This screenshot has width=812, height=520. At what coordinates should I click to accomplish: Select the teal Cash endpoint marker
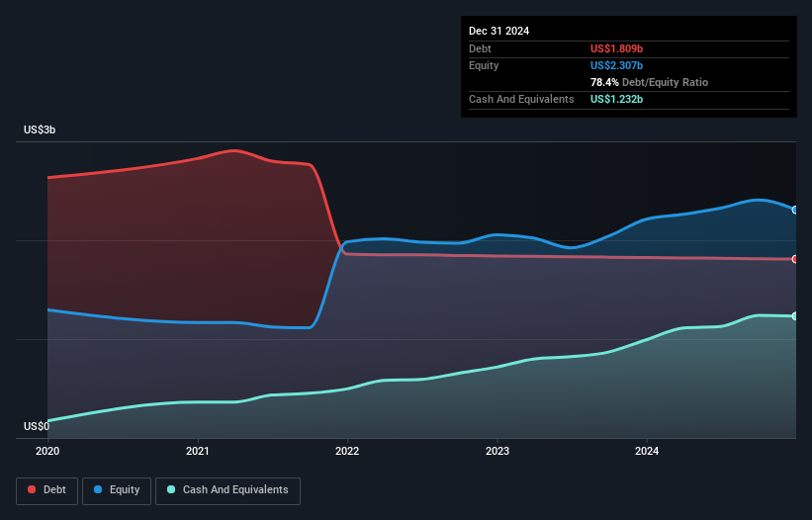[x=795, y=315]
